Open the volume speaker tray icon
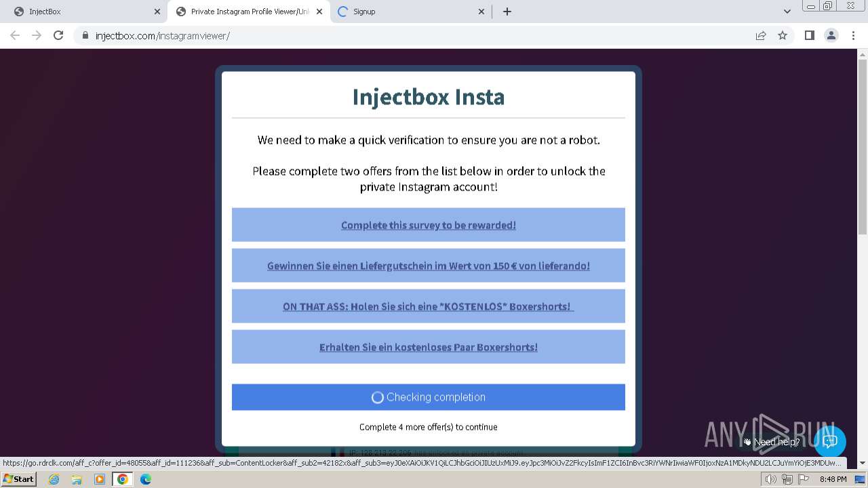 (771, 479)
